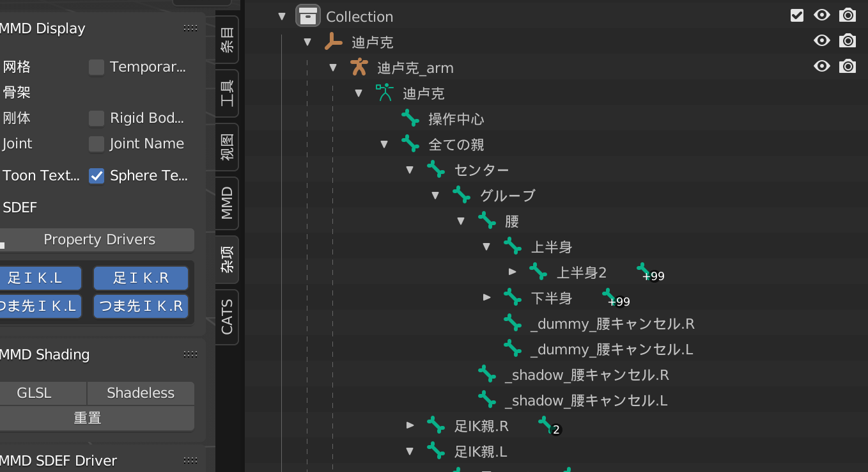This screenshot has height=472, width=868.
Task: Click the bone icon beside 操作中心
Action: pos(410,118)
